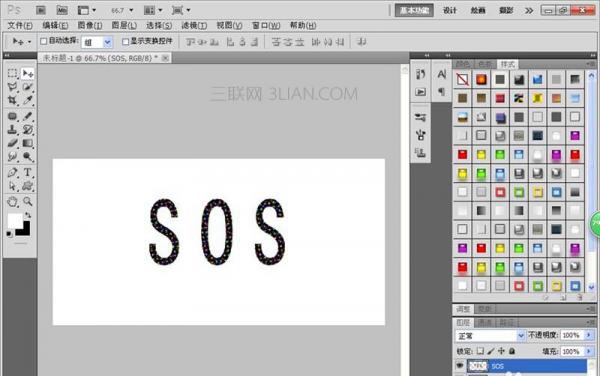The height and width of the screenshot is (376, 600).
Task: Enable the 自动选择 checkbox
Action: [x=44, y=41]
